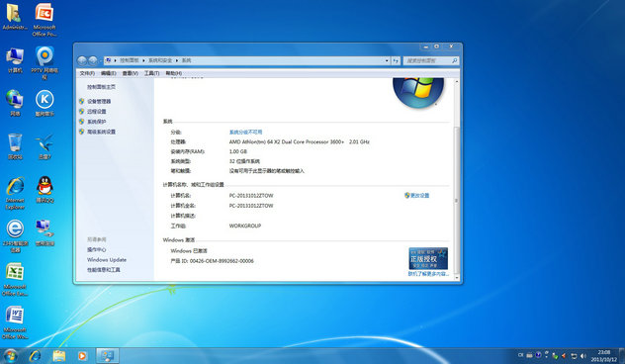The width and height of the screenshot is (625, 364).
Task: Click the search magnifier icon
Action: point(454,60)
